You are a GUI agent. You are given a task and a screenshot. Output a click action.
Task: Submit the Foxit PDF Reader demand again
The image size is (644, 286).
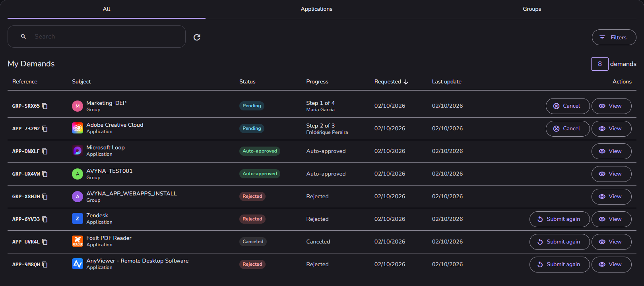(x=559, y=242)
